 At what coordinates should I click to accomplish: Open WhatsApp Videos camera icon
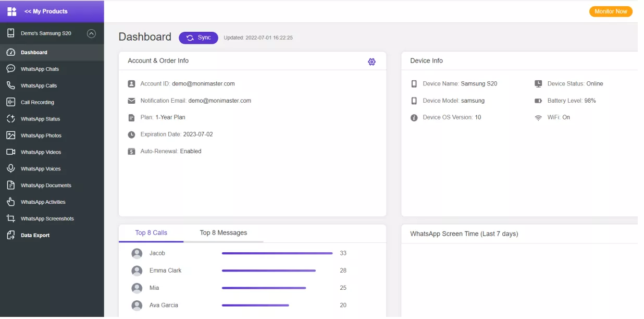pyautogui.click(x=10, y=152)
